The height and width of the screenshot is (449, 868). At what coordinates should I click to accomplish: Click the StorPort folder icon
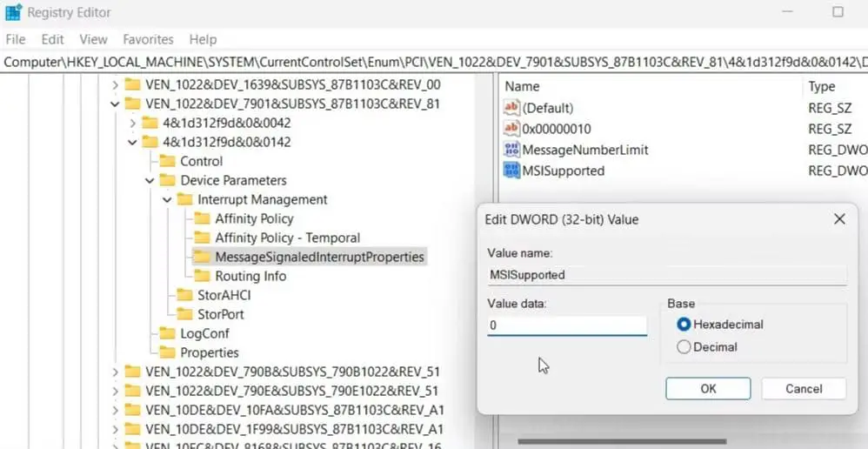pos(185,314)
